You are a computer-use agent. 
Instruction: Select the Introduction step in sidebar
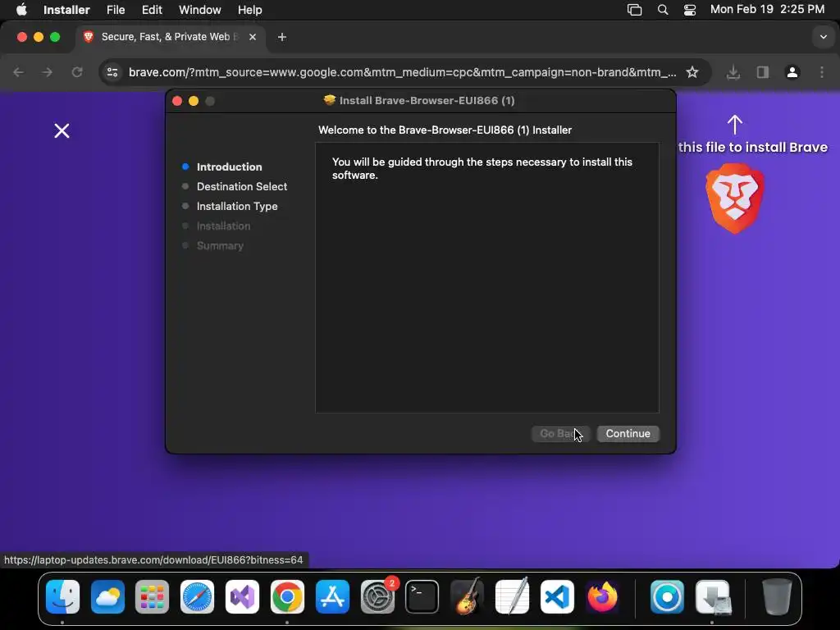229,167
